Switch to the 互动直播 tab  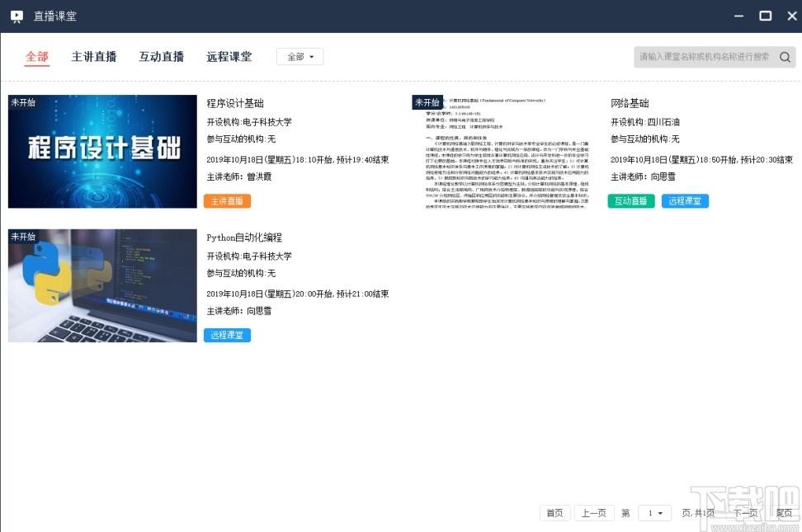161,57
